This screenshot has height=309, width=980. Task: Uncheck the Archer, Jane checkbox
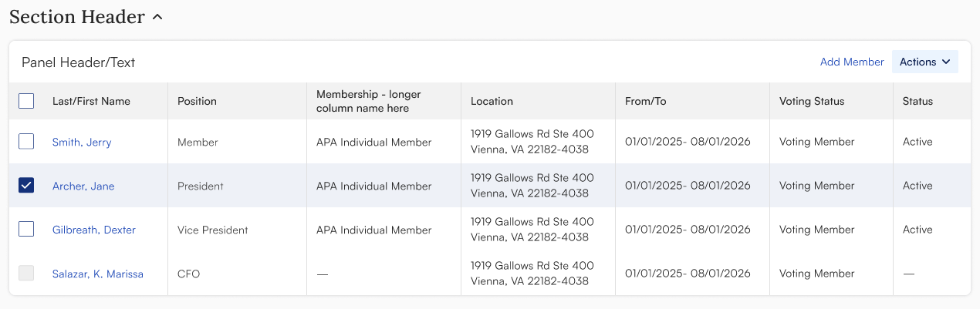point(26,186)
